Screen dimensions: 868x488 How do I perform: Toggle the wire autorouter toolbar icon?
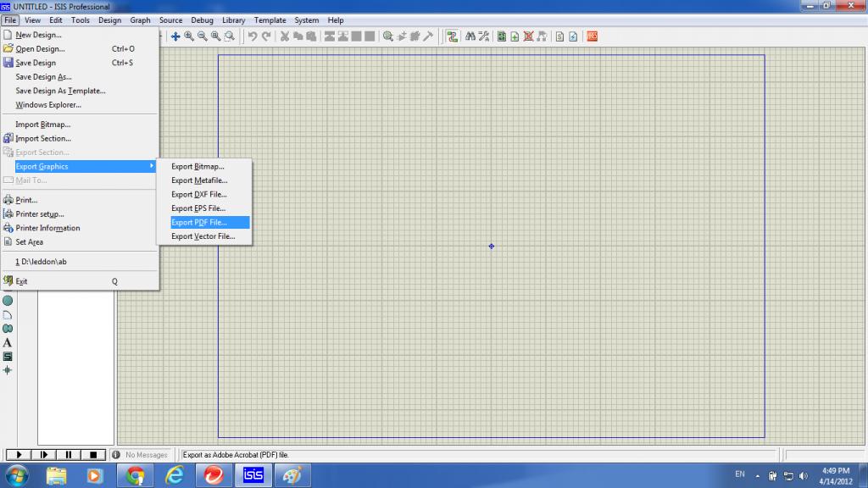(x=453, y=36)
